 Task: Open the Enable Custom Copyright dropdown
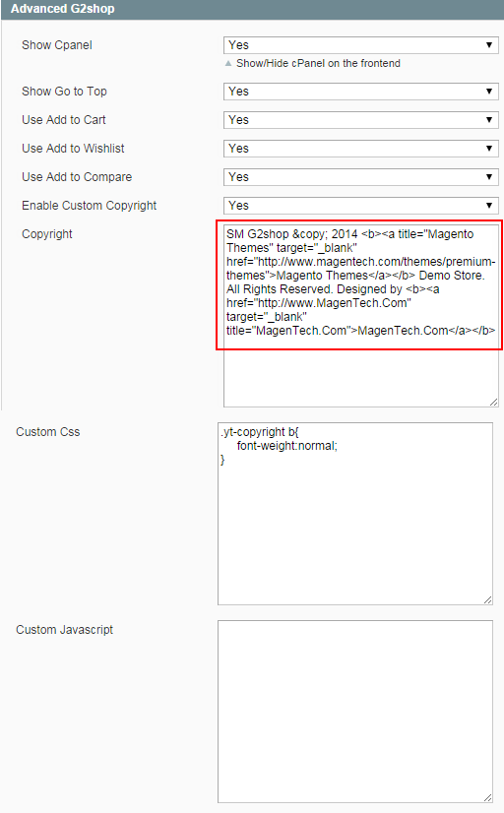pyautogui.click(x=361, y=206)
